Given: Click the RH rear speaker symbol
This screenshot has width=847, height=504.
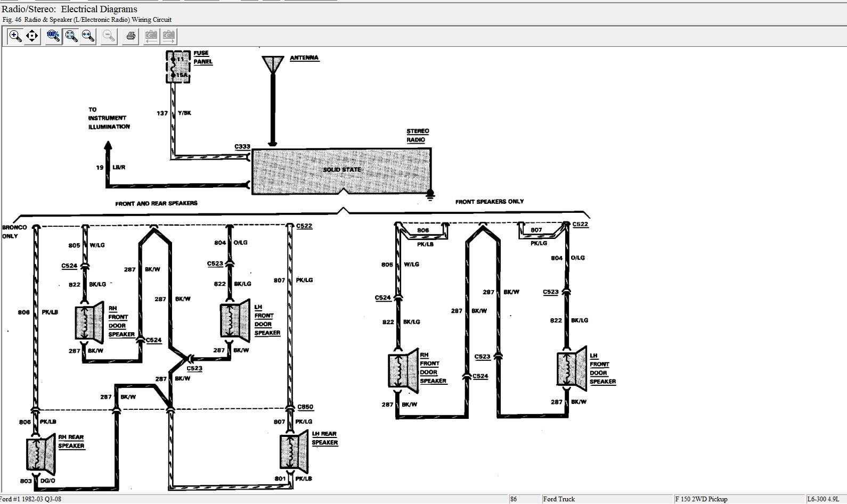Looking at the screenshot, I should click(41, 453).
